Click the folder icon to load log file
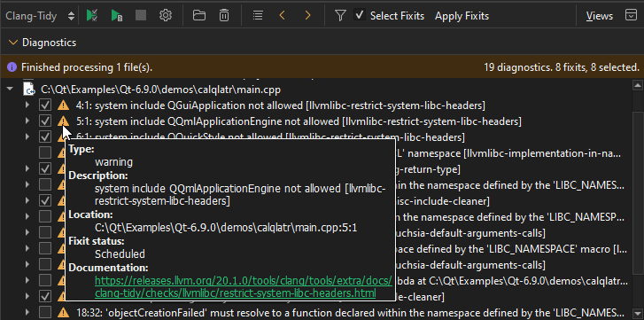 pyautogui.click(x=199, y=16)
